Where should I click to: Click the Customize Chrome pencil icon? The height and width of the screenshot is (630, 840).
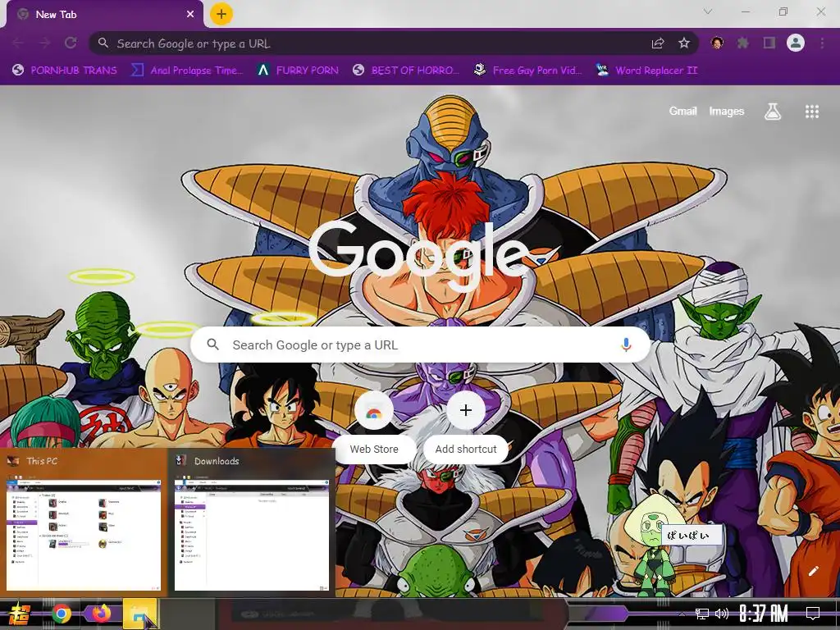tap(813, 571)
